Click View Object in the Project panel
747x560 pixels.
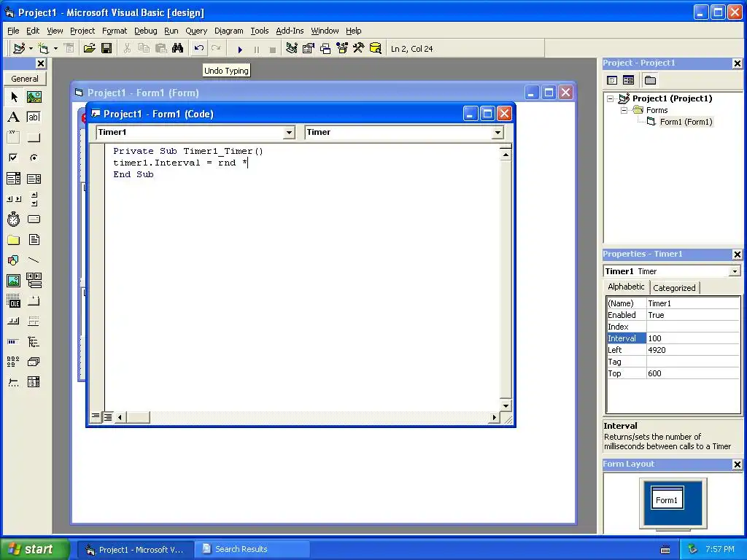(x=628, y=80)
